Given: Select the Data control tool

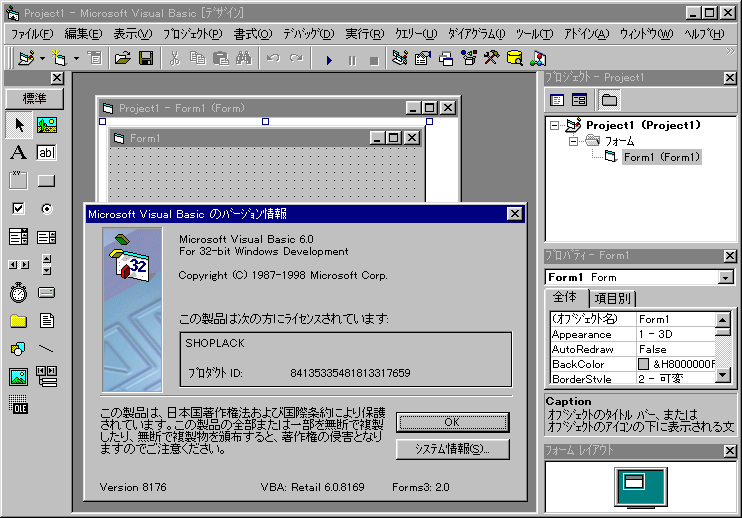Looking at the screenshot, I should 47,377.
